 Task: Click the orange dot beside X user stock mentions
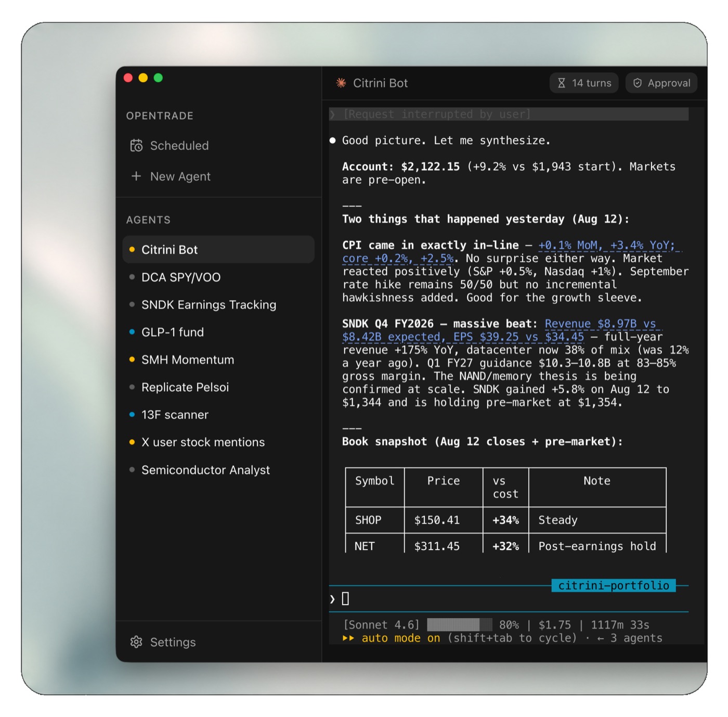coord(132,442)
